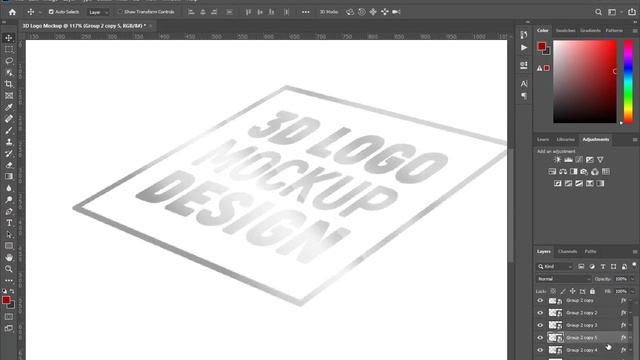Switch to the Channels tab
The image size is (640, 360).
point(567,251)
